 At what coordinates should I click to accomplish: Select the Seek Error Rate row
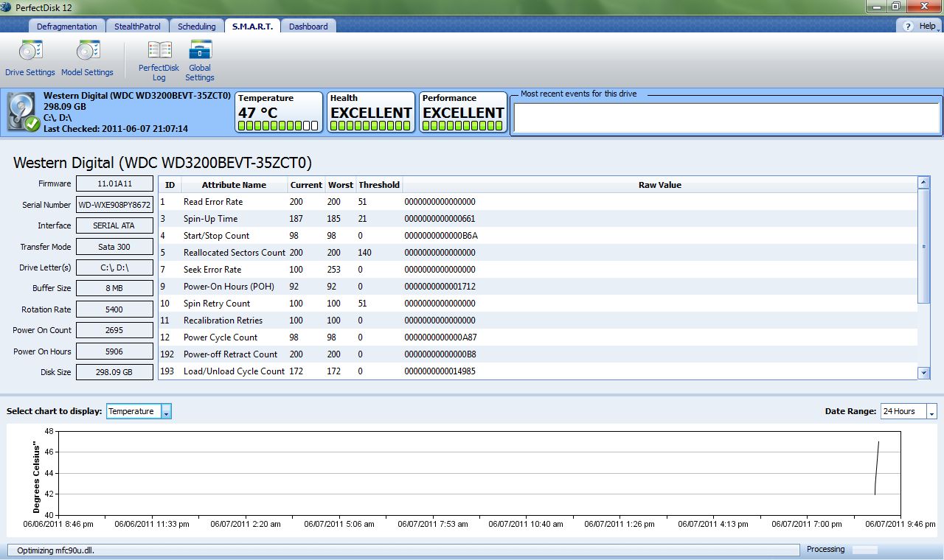pos(538,270)
